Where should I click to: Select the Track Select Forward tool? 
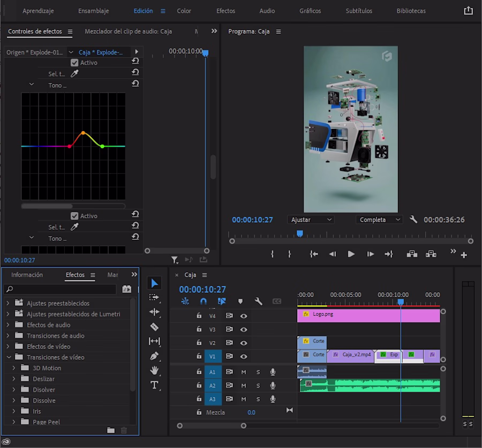coord(154,298)
